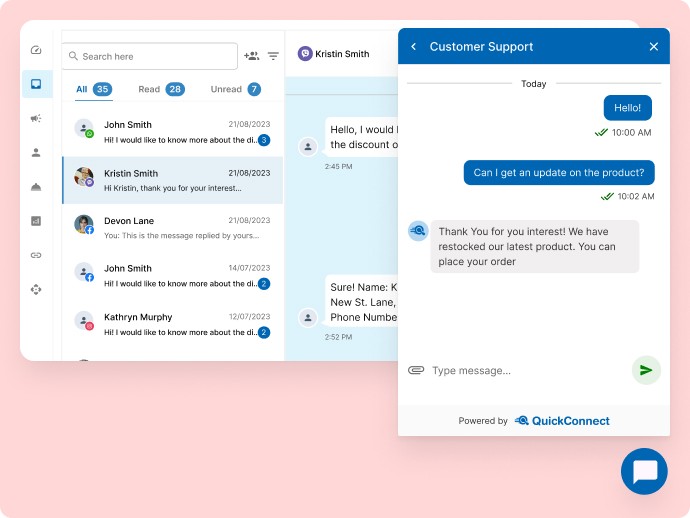Open the integrations icon at sidebar bottom
The image size is (690, 518).
tap(36, 290)
